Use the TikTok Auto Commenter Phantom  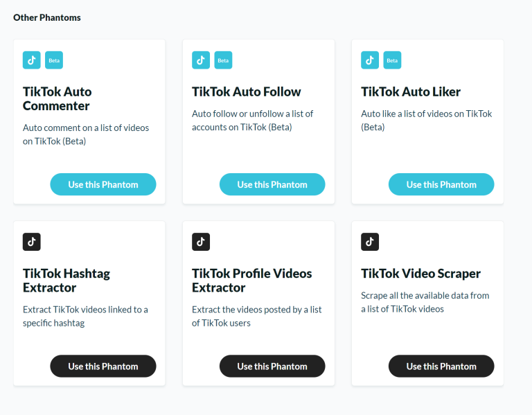click(x=103, y=184)
